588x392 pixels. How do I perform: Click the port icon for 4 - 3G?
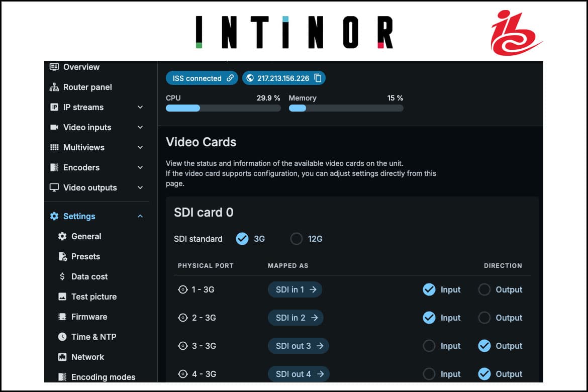(x=182, y=374)
